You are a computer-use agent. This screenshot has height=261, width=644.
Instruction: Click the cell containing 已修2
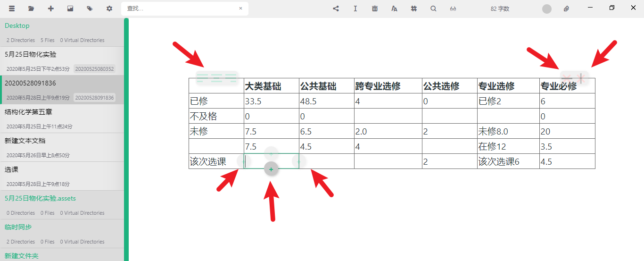point(509,101)
